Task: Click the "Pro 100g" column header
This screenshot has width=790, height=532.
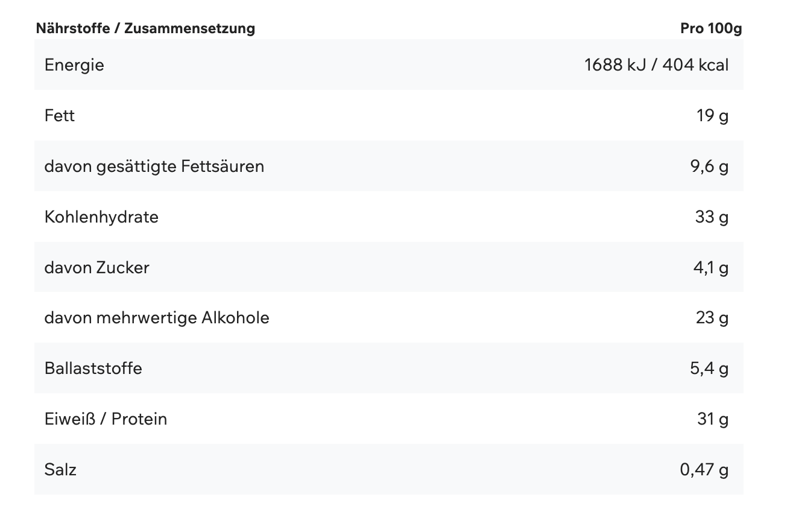Action: click(x=711, y=28)
